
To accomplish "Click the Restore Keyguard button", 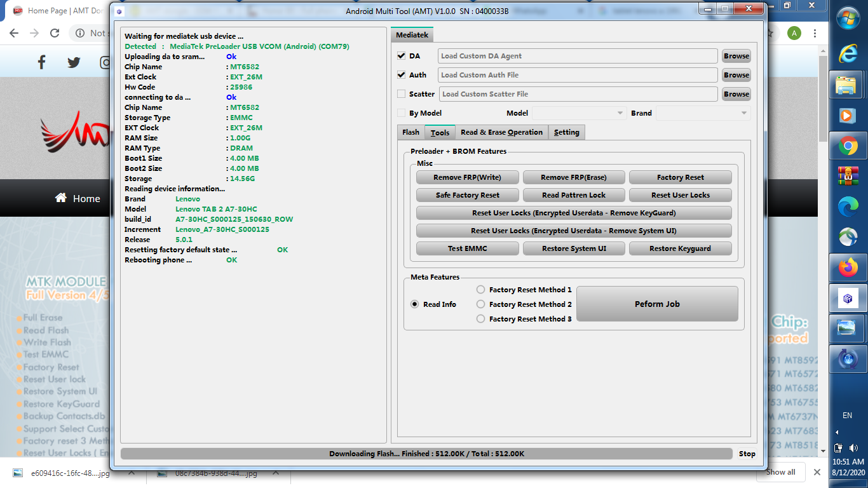I will tap(680, 248).
